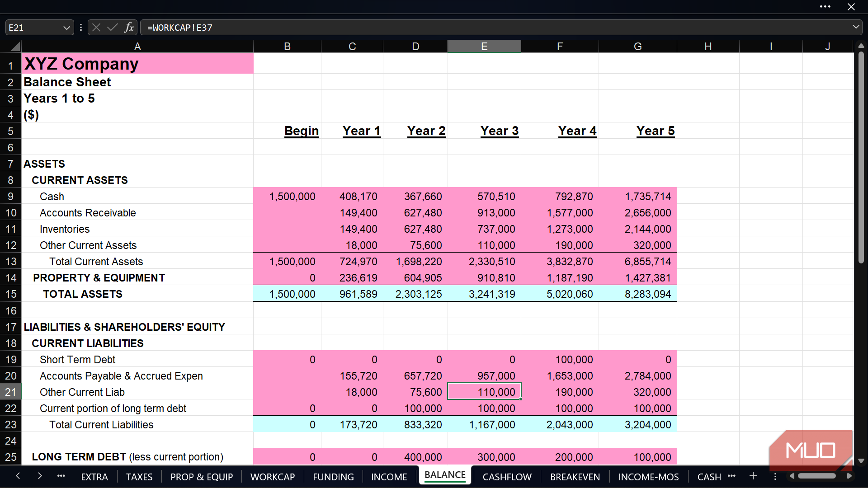The width and height of the screenshot is (868, 488).
Task: Click the vertical scrollbar up arrow
Action: coord(861,46)
